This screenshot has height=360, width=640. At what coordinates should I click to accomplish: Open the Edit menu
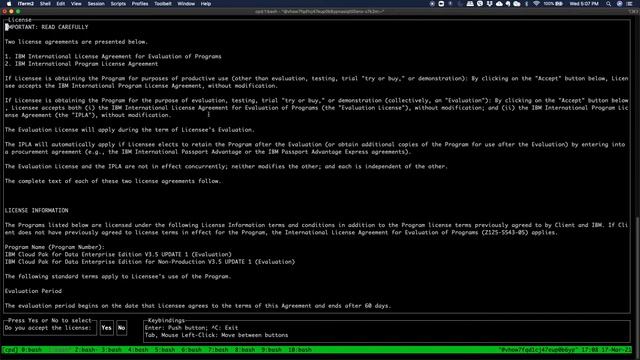click(x=61, y=4)
